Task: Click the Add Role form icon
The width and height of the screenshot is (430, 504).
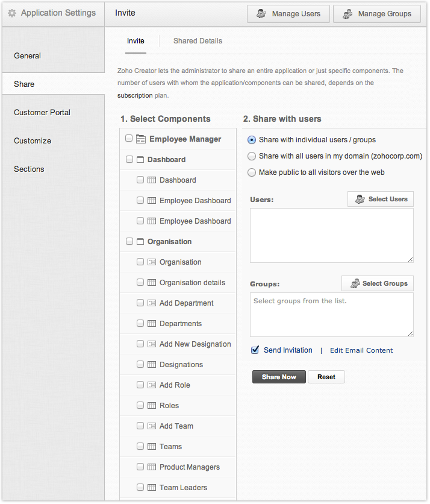Action: tap(152, 385)
